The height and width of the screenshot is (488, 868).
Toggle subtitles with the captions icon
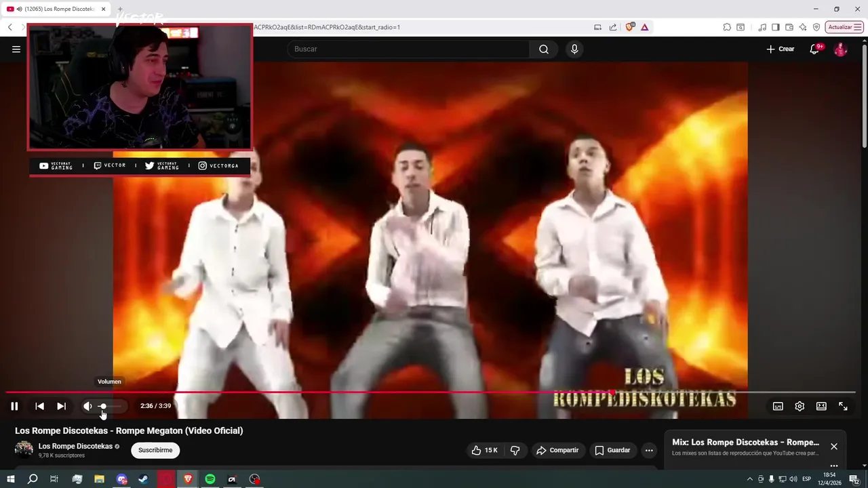[778, 406]
